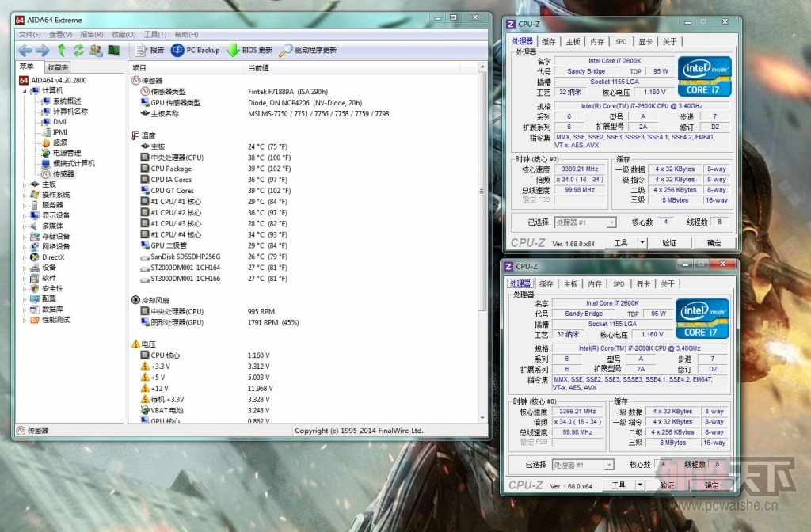Open 缓存 tab in upper CPU-Z window
Screen dimensions: 811x532
[x=548, y=42]
